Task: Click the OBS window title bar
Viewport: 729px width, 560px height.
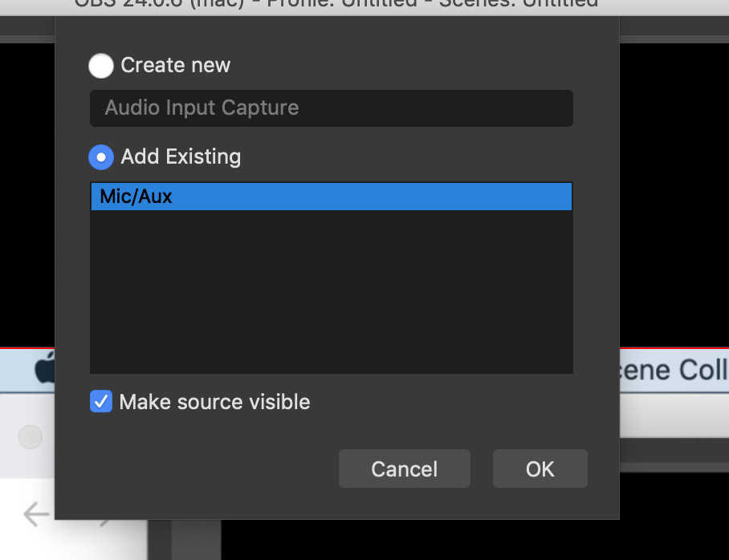Action: point(337,3)
